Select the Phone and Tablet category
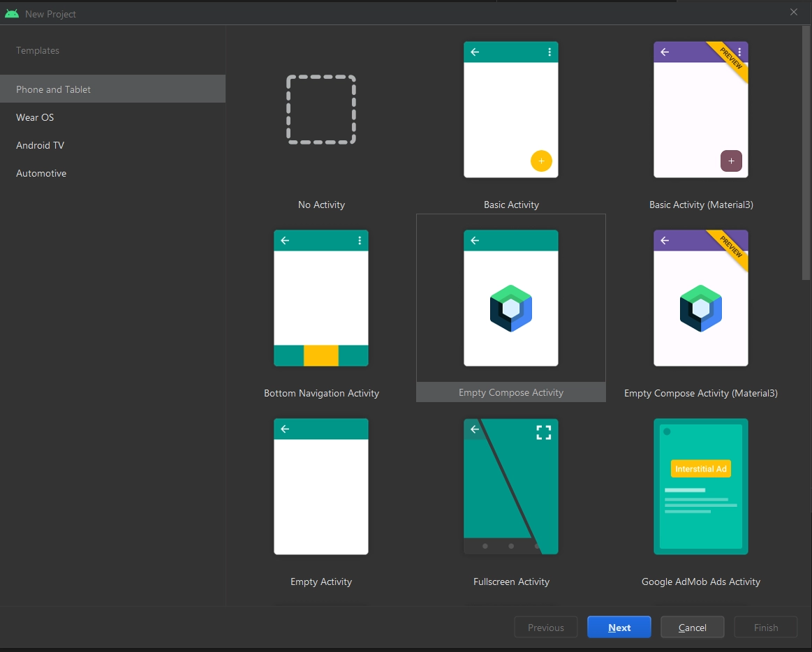This screenshot has height=652, width=812. [x=52, y=89]
